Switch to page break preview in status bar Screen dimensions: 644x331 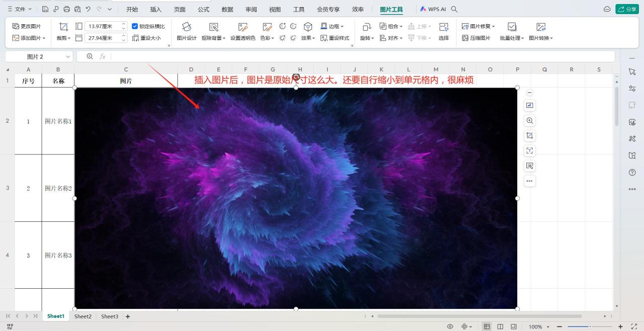[514, 326]
